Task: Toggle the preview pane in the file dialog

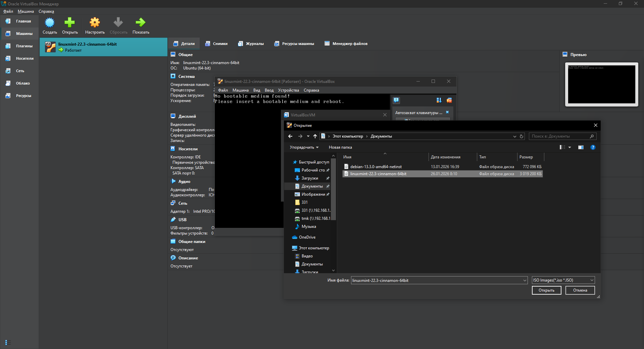Action: pyautogui.click(x=581, y=147)
